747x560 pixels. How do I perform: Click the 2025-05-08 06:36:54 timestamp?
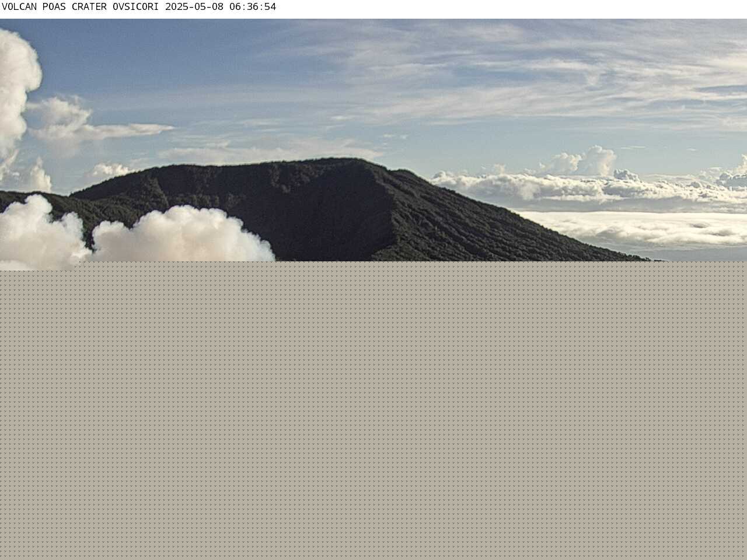[221, 7]
